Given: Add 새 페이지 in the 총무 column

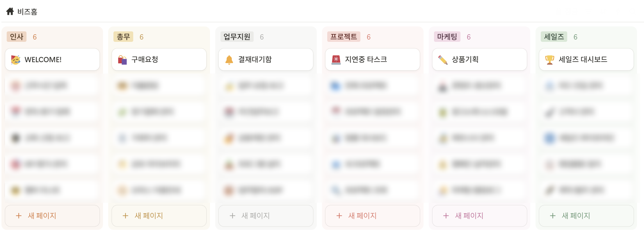Looking at the screenshot, I should [159, 216].
